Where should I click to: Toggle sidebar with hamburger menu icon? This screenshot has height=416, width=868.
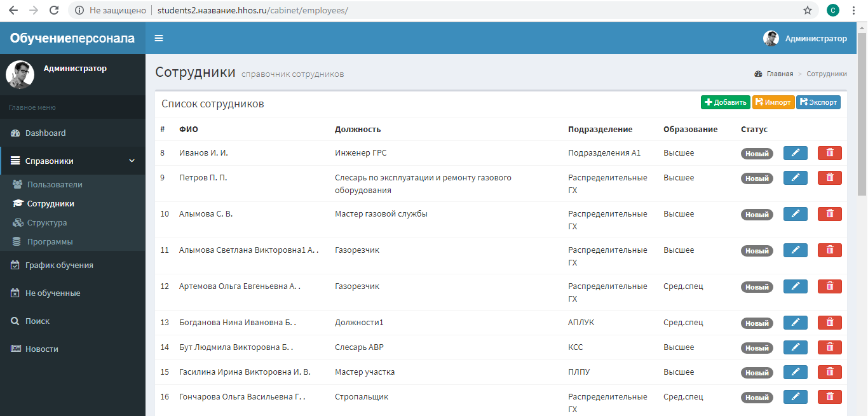pos(159,38)
